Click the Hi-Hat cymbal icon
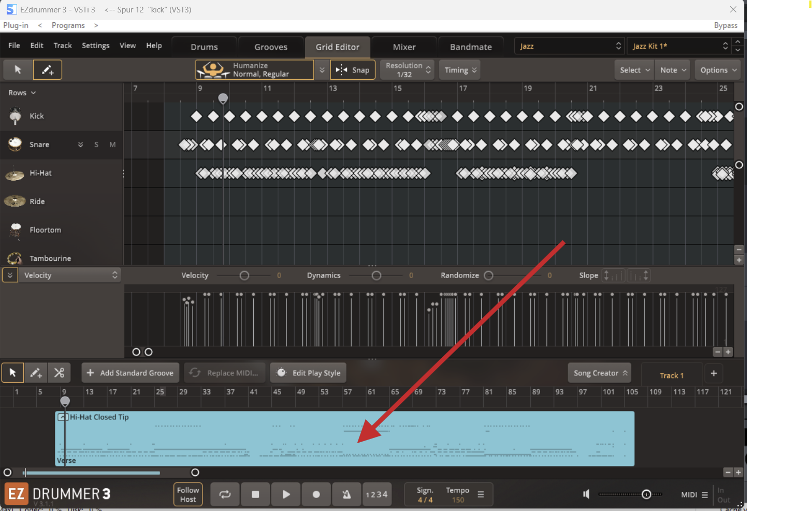812x511 pixels. [x=15, y=174]
